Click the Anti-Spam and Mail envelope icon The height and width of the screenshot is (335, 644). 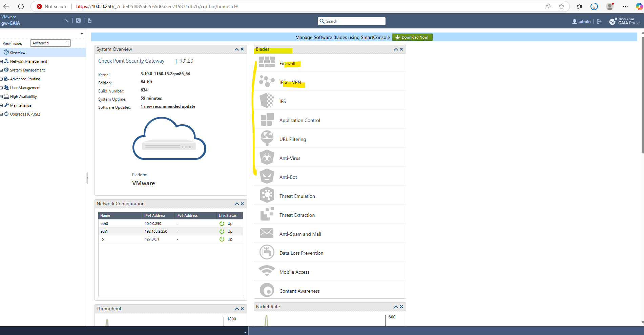(x=267, y=233)
